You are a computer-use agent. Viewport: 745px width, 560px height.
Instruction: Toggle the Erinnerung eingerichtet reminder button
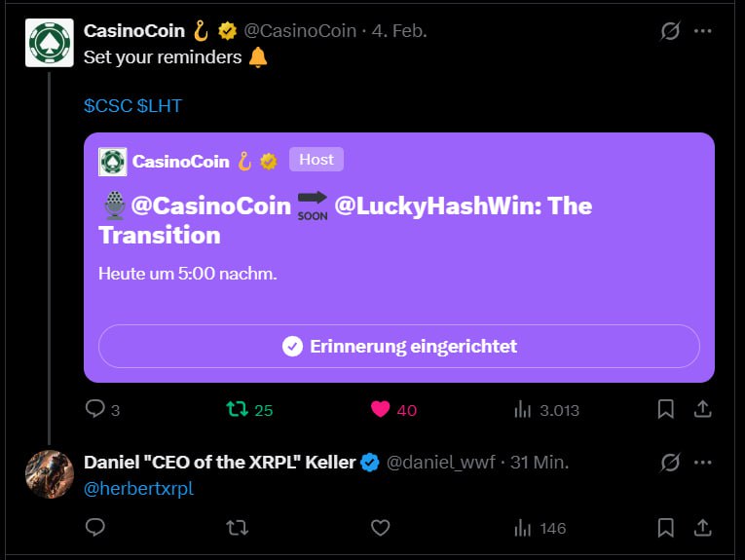[399, 346]
